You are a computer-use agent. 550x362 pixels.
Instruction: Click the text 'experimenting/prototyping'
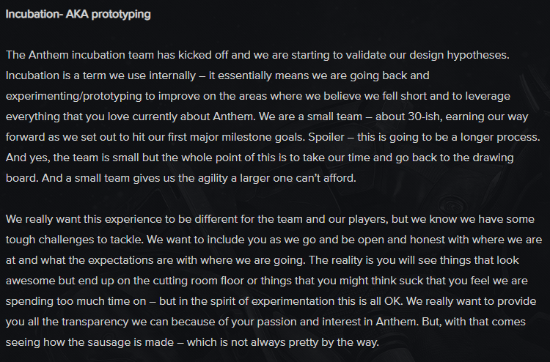[x=74, y=96]
